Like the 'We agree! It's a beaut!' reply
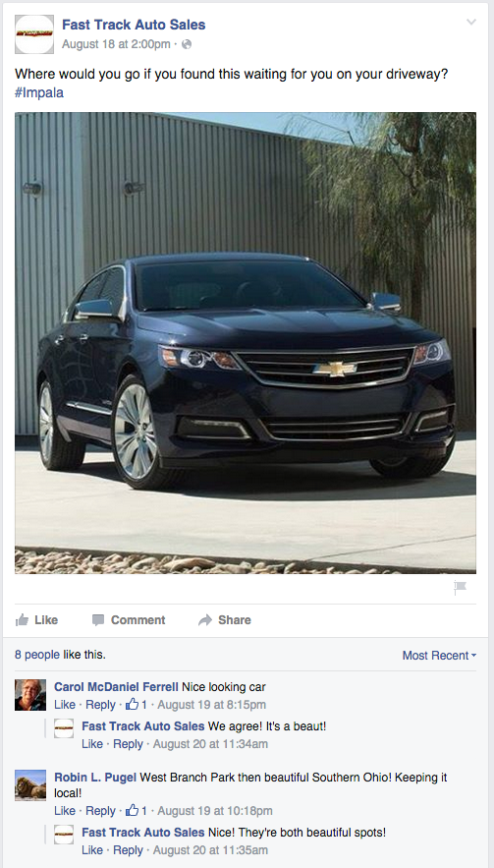 point(92,744)
